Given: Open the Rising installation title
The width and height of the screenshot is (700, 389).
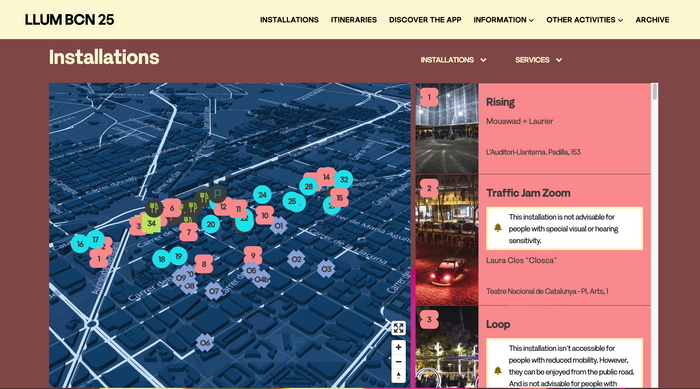Looking at the screenshot, I should (x=500, y=102).
